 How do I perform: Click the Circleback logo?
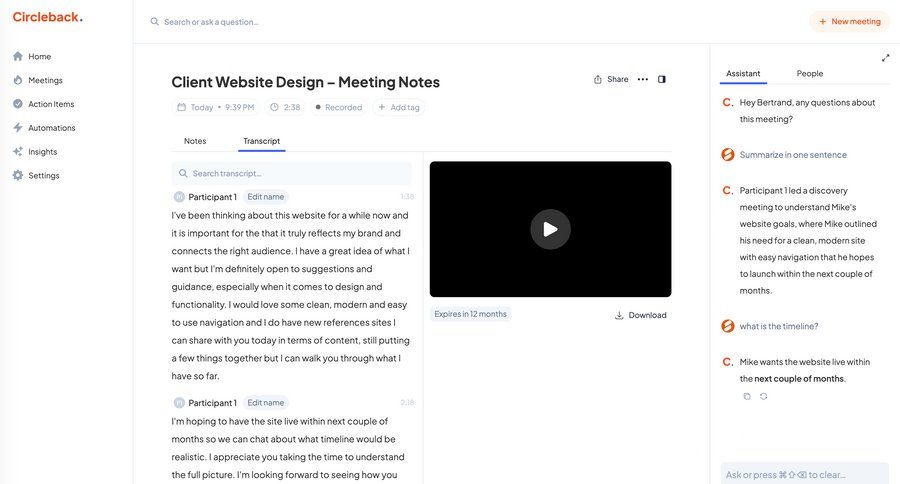[x=47, y=17]
